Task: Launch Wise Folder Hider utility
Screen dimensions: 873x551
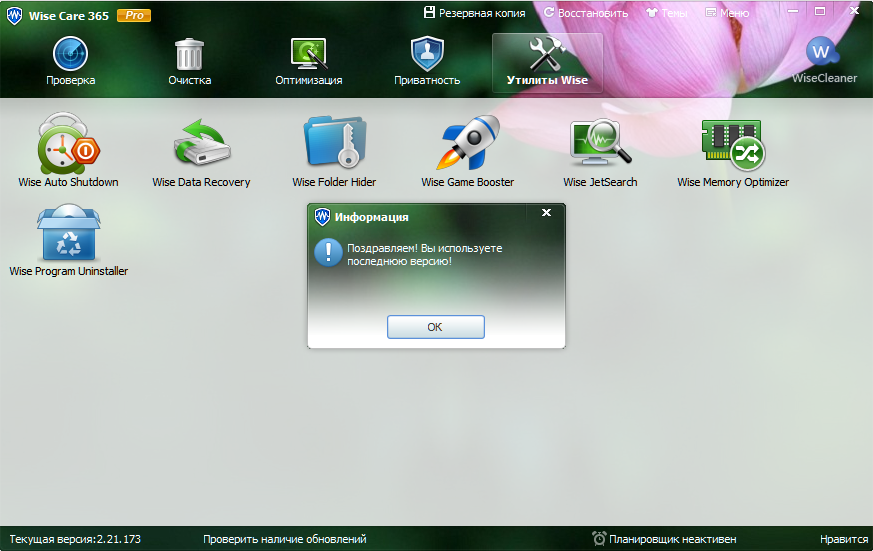Action: point(334,150)
